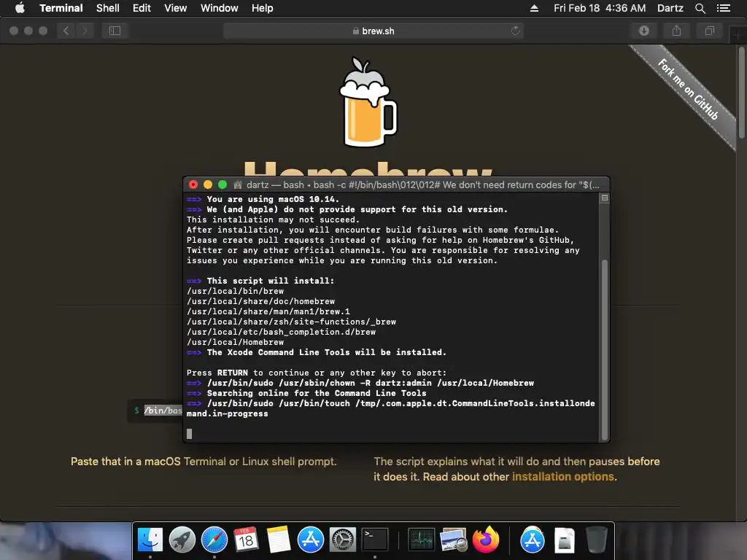The image size is (747, 560).
Task: Show the Safari sidebar
Action: 115,31
